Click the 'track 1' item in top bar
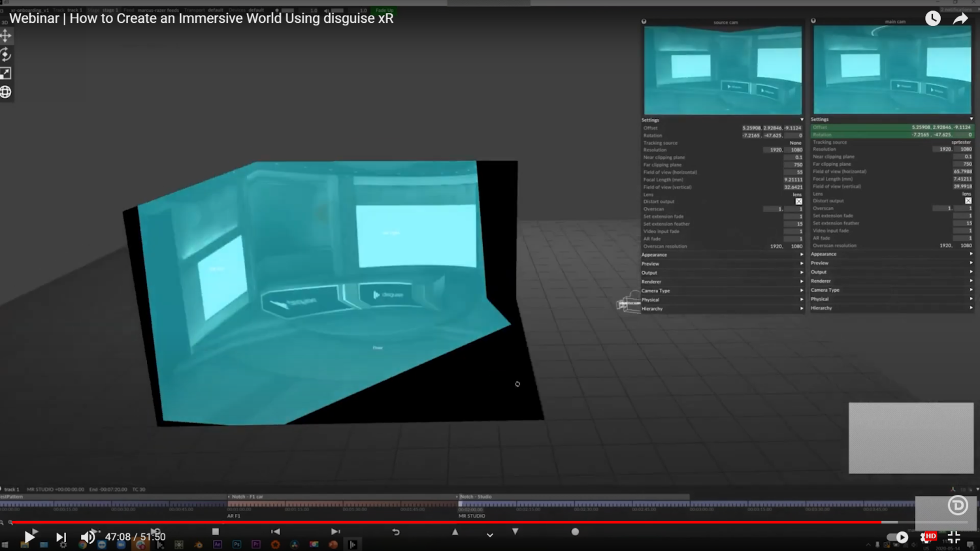The height and width of the screenshot is (551, 980). click(74, 10)
